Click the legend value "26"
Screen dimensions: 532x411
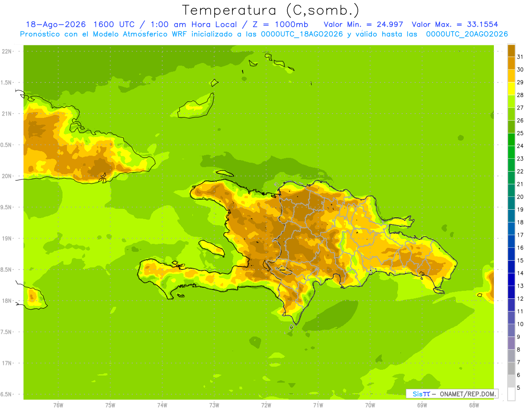click(x=520, y=120)
